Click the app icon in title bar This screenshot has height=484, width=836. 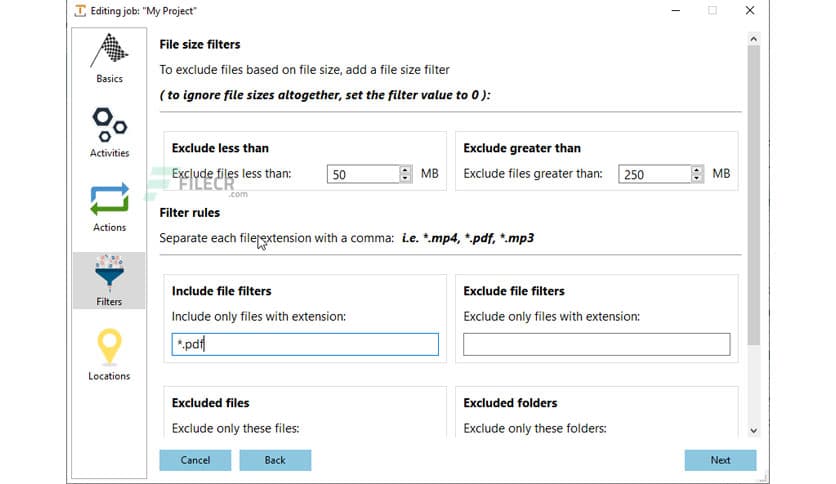coord(80,10)
